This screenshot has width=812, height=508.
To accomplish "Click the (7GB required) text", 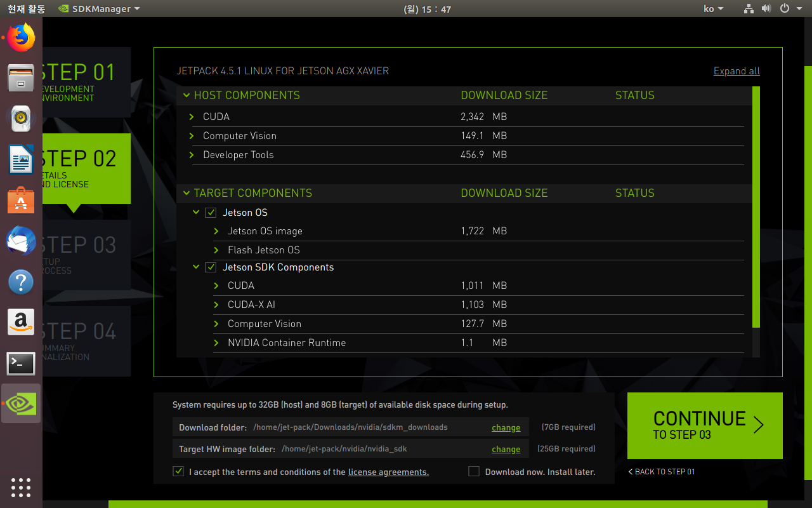I will (x=568, y=427).
